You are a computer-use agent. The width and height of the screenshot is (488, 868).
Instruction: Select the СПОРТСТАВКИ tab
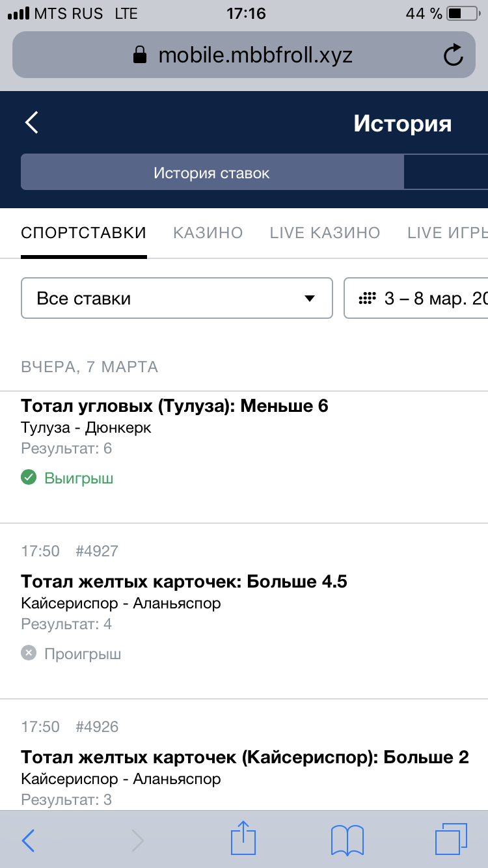83,232
